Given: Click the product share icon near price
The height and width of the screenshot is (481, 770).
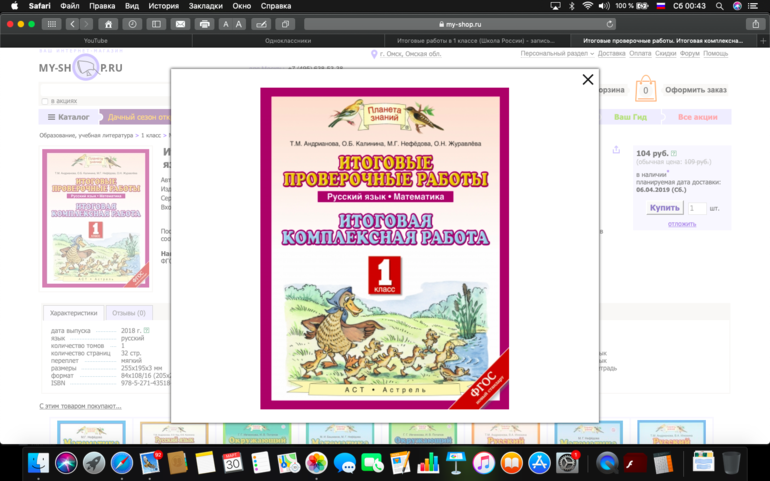Looking at the screenshot, I should [x=616, y=150].
